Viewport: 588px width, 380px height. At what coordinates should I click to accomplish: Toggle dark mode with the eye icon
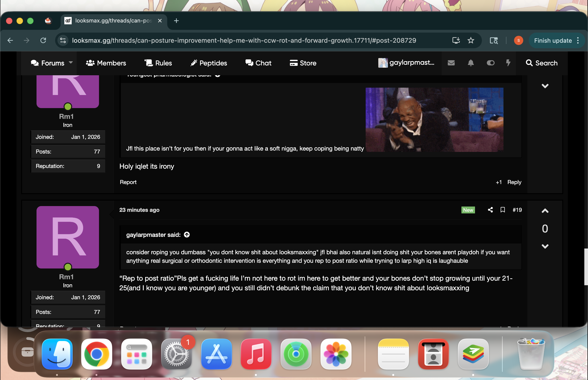point(491,63)
